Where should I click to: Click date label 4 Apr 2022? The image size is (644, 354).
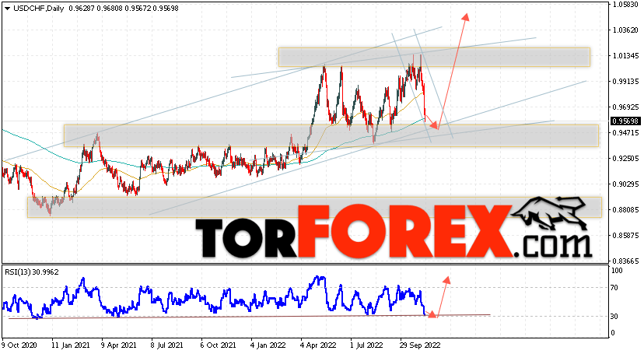click(x=318, y=345)
